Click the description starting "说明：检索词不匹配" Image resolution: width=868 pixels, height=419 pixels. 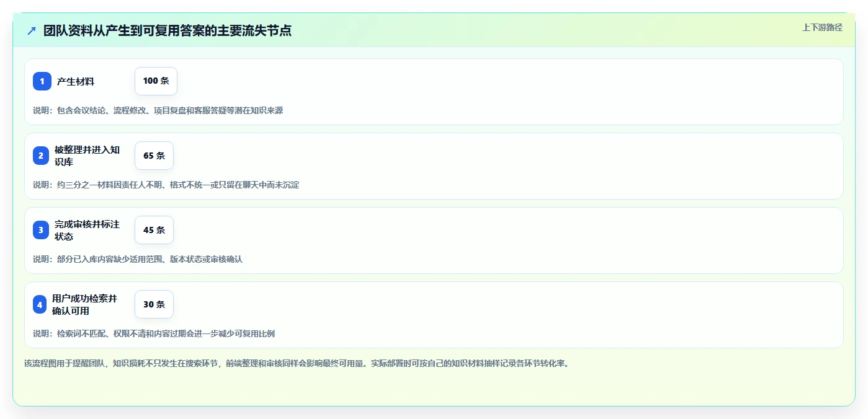click(x=154, y=333)
